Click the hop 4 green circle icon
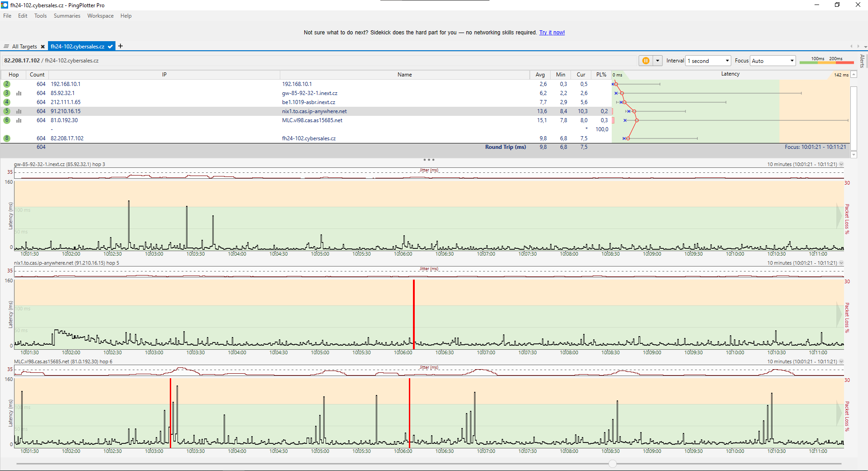Screen dimensions: 868x471 (x=7, y=102)
